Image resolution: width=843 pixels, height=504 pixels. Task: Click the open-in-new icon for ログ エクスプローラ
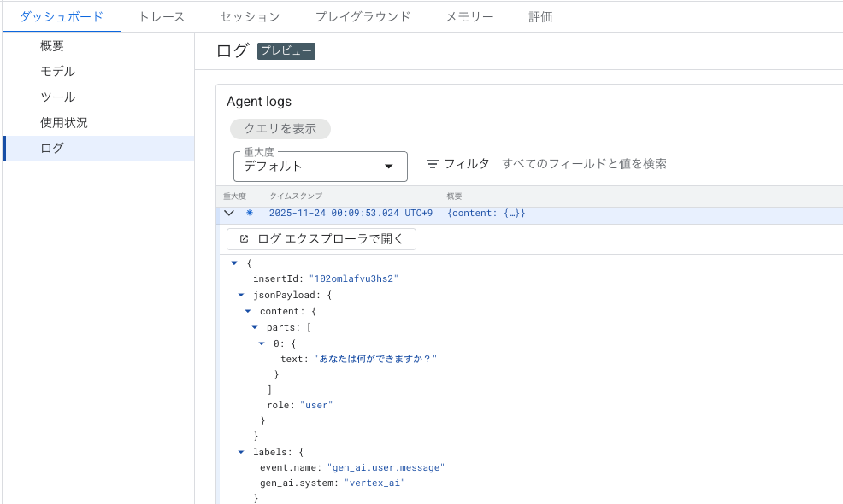tap(245, 239)
